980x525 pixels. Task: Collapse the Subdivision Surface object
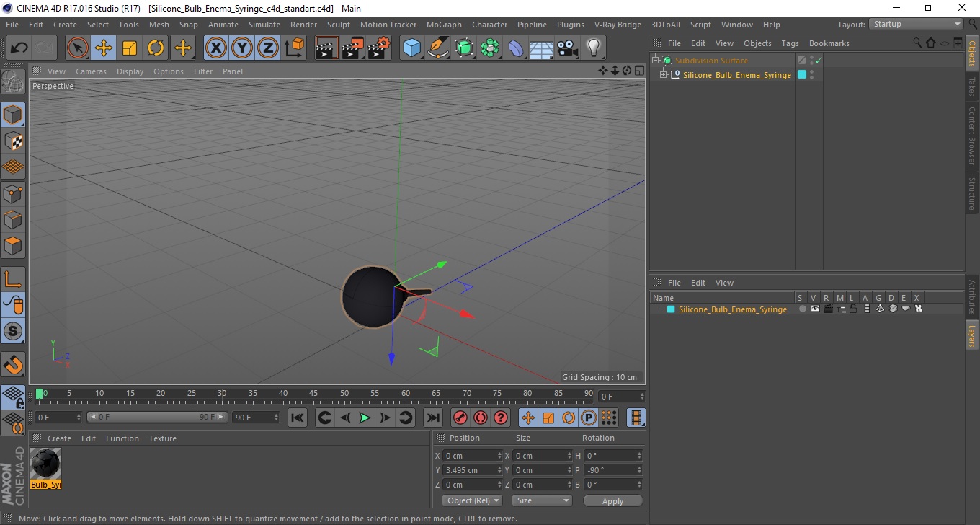click(656, 61)
